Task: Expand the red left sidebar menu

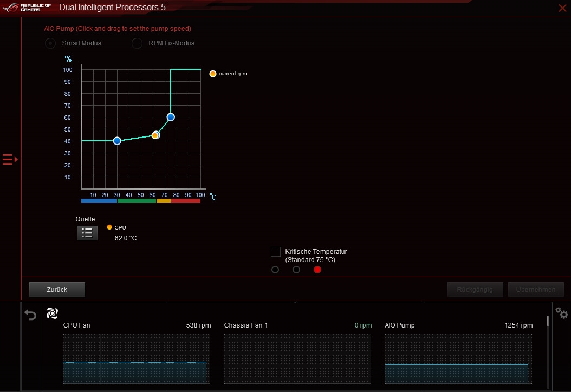Action: click(x=10, y=159)
